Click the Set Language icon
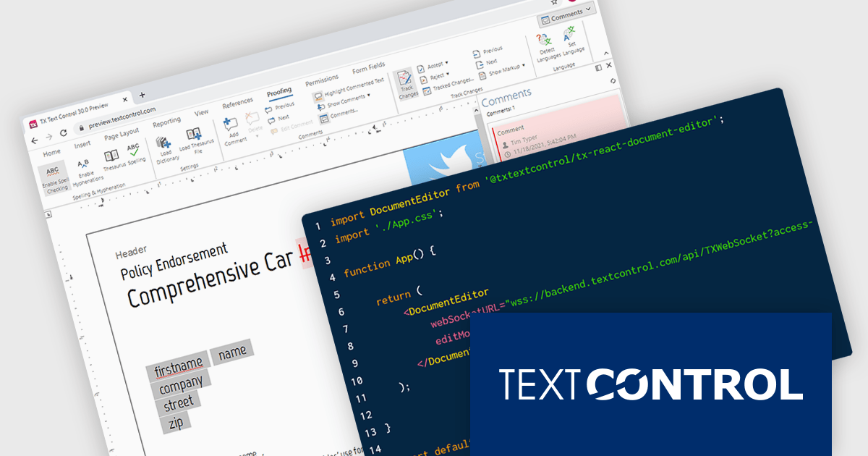The height and width of the screenshot is (456, 868). click(569, 33)
